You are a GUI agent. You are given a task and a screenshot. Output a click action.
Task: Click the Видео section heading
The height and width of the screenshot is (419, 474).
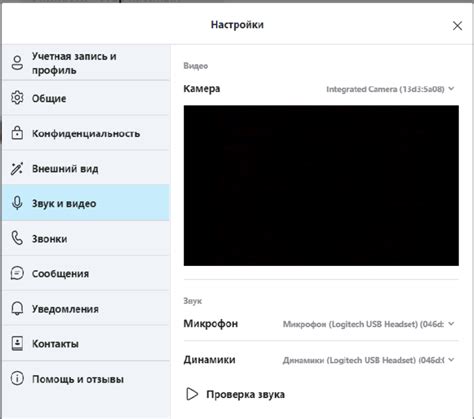point(196,66)
